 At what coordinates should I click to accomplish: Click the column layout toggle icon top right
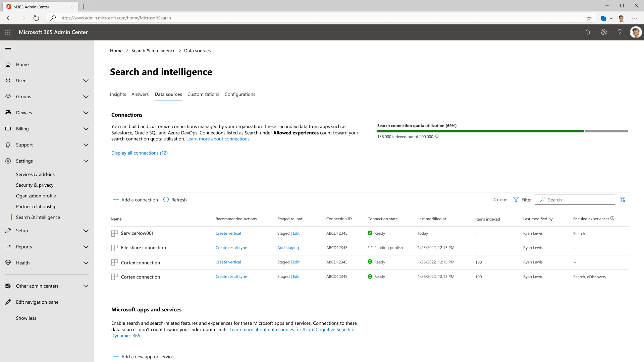pyautogui.click(x=622, y=199)
